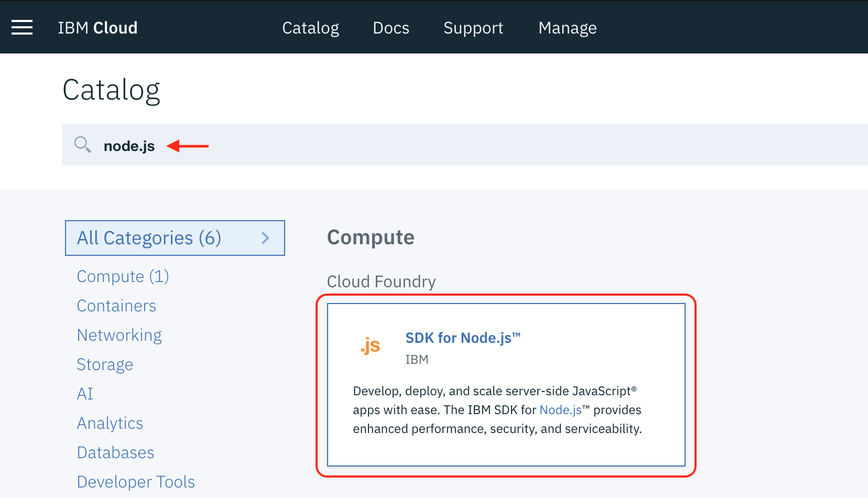Screen dimensions: 868x498
Task: Open the SDK for Node.js title
Action: tap(463, 338)
